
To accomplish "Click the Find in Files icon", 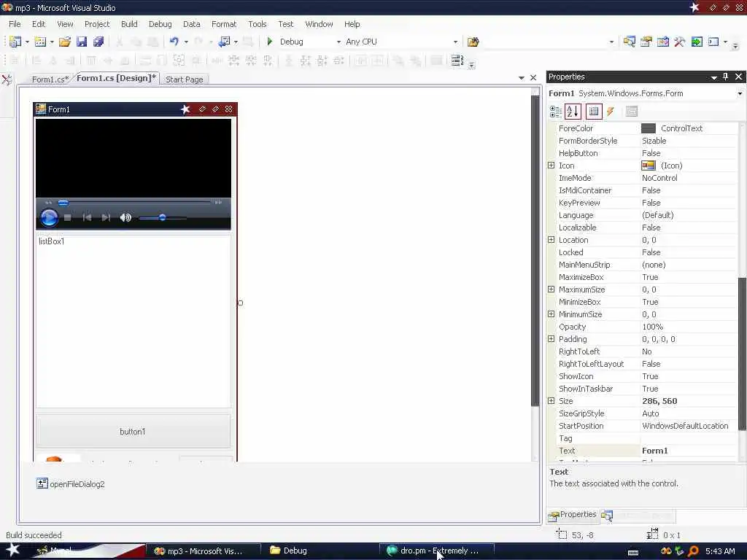I will coord(473,42).
